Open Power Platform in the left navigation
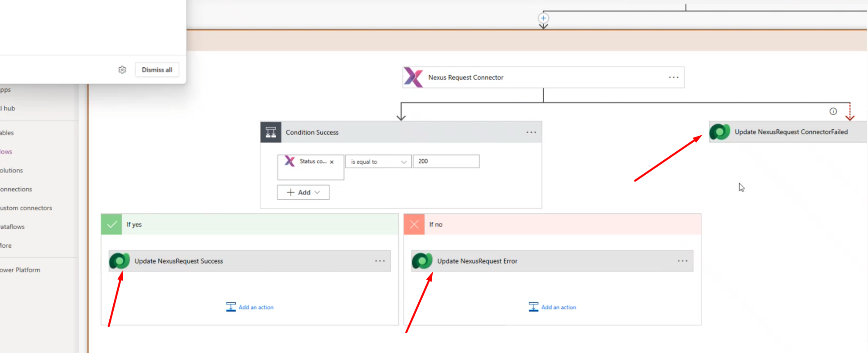 coord(20,270)
